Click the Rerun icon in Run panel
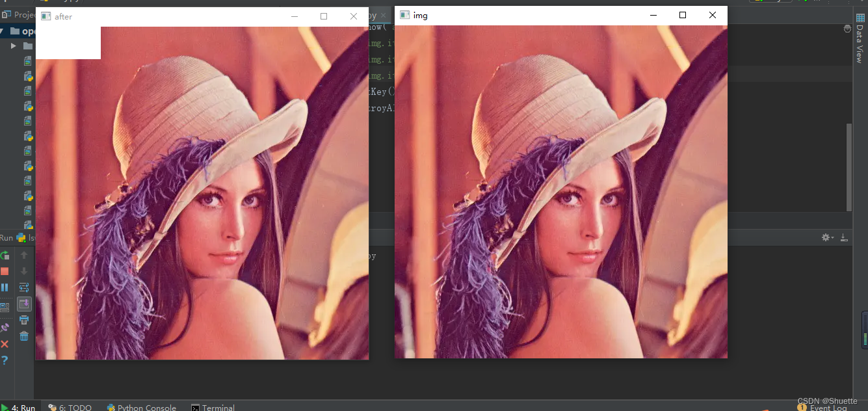This screenshot has width=868, height=411. pos(5,256)
